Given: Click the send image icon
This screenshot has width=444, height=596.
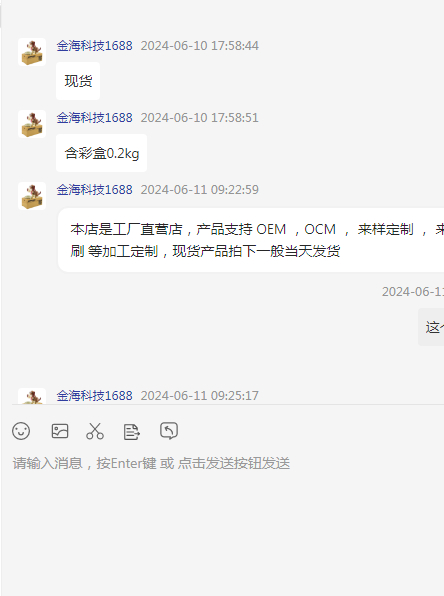Looking at the screenshot, I should coord(60,431).
